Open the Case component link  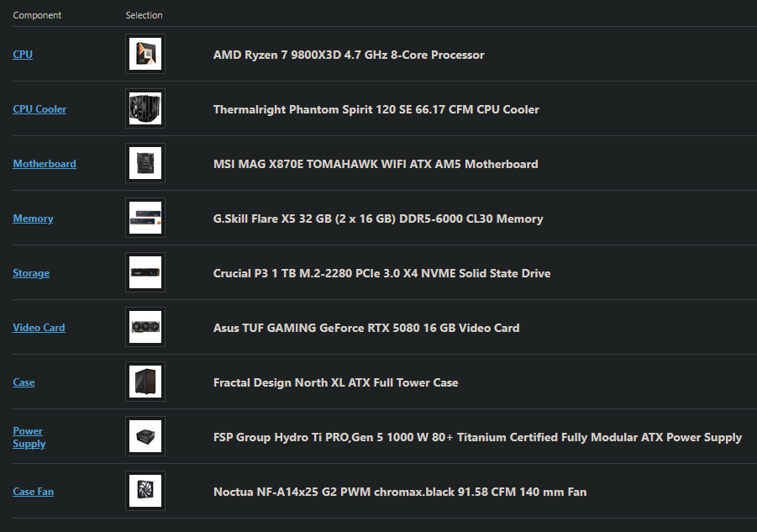pos(24,382)
